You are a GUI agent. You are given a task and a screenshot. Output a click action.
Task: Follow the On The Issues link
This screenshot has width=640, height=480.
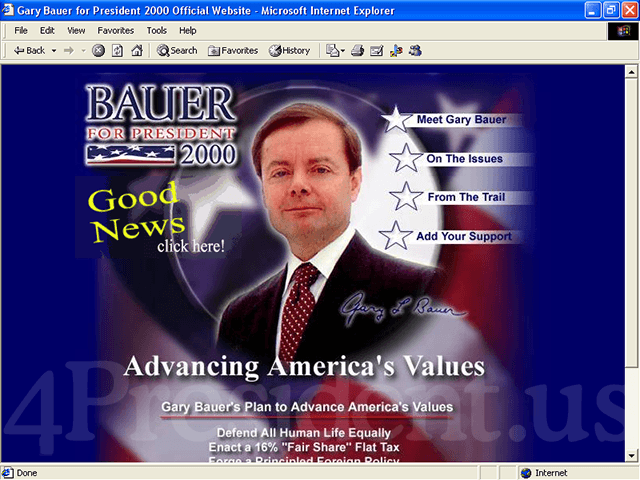464,159
